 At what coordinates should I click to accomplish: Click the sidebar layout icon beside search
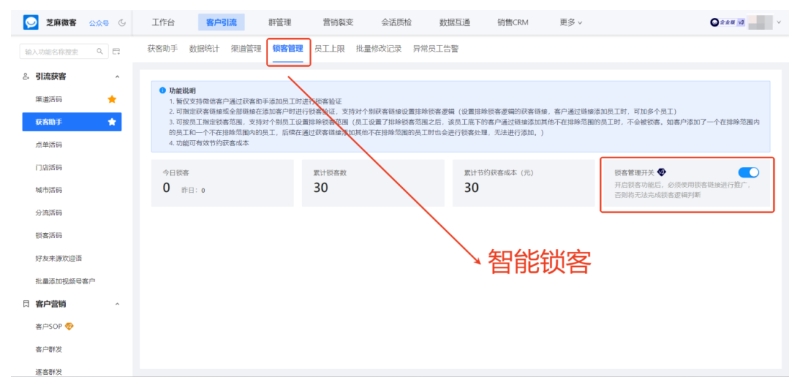116,52
